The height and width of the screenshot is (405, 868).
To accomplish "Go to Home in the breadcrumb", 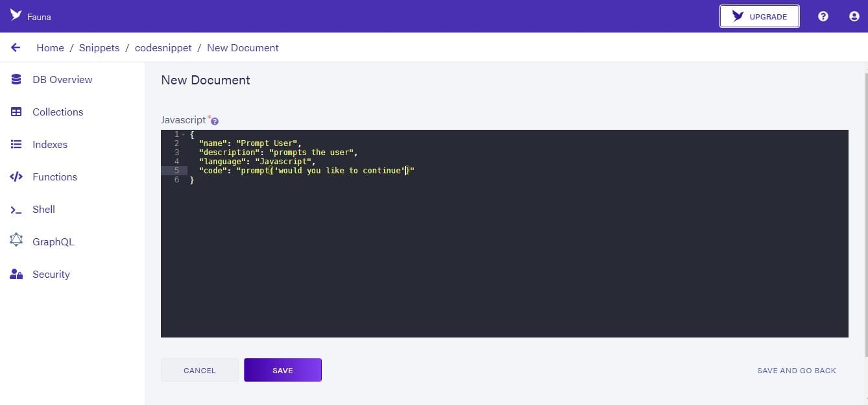I will coord(50,47).
